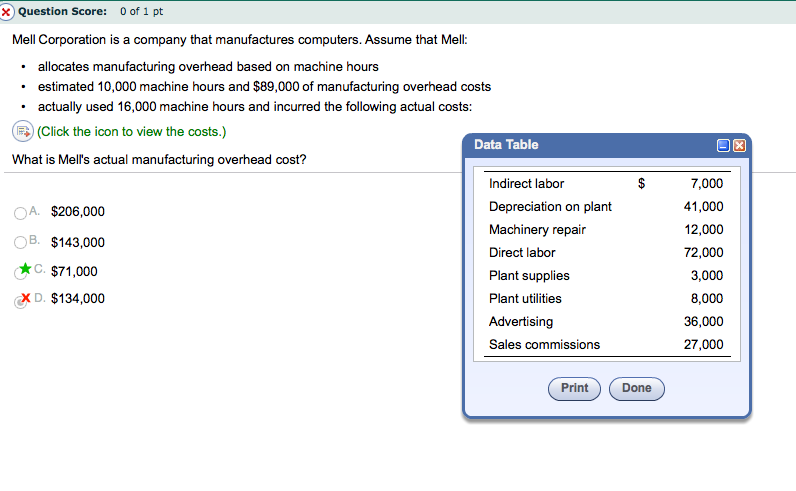Click the Advertising label
The width and height of the screenshot is (796, 491).
point(521,321)
